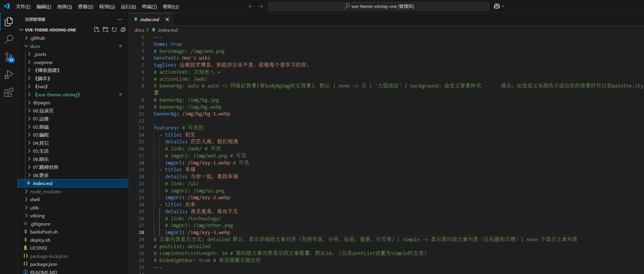The image size is (644, 274).
Task: Expand the 06.娱乐 folder
Action: click(73, 159)
